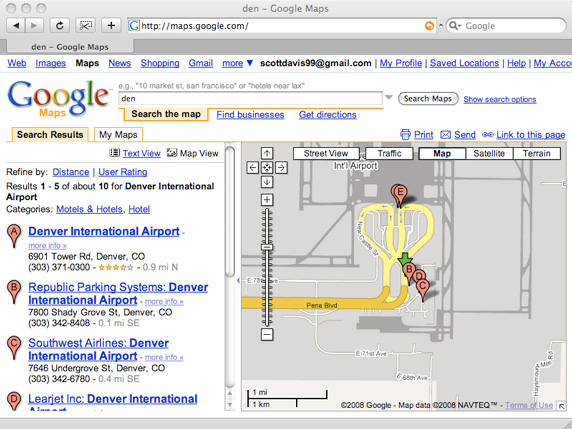Image resolution: width=572 pixels, height=429 pixels.
Task: Click the maps search field containing den
Action: click(x=250, y=98)
